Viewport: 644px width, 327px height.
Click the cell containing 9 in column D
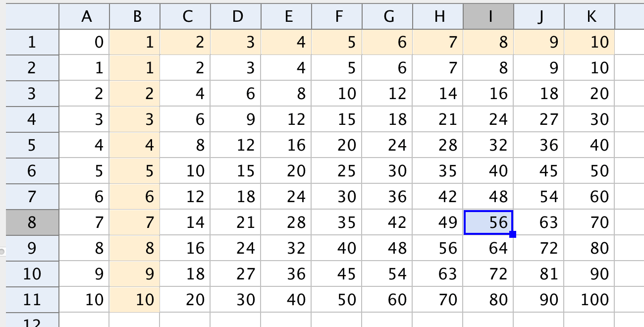[236, 119]
